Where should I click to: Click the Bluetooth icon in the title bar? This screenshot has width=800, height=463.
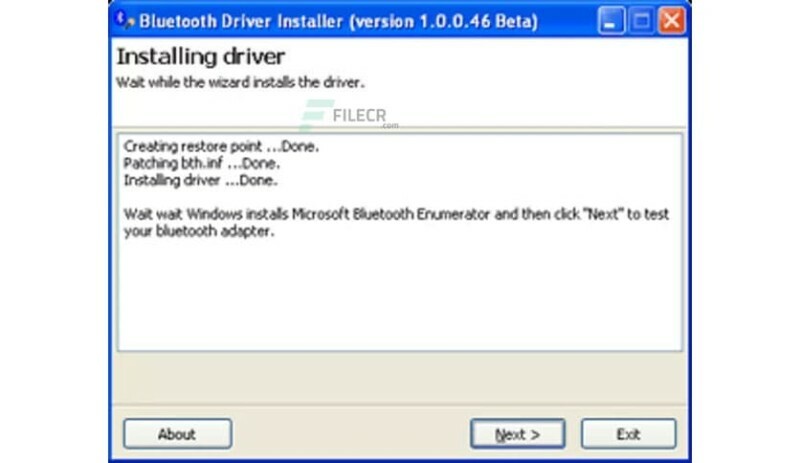[125, 20]
